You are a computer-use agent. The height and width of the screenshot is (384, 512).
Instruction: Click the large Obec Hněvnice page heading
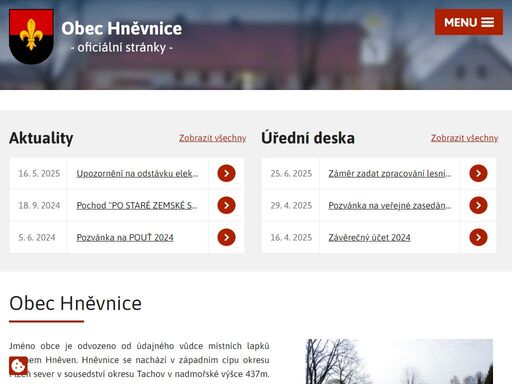(76, 303)
